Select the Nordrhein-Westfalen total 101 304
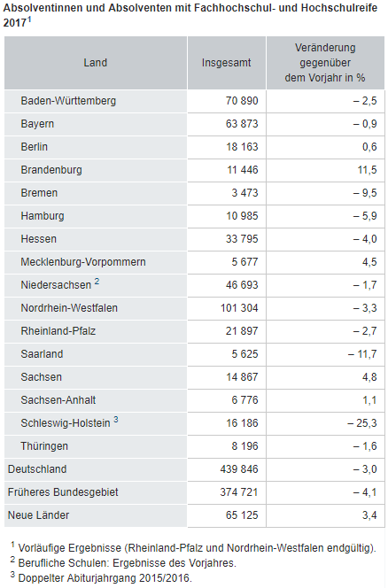Screen dimensions: 388x588 tap(239, 308)
